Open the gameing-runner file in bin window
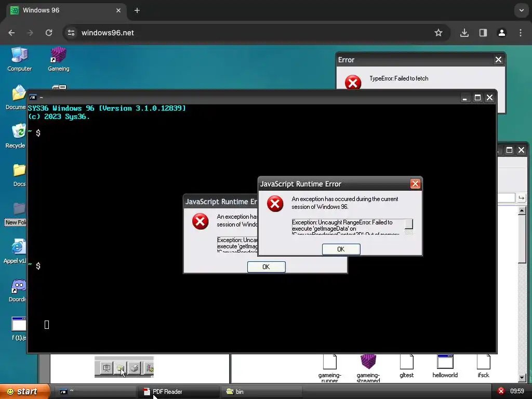The image size is (532, 399). point(329,368)
